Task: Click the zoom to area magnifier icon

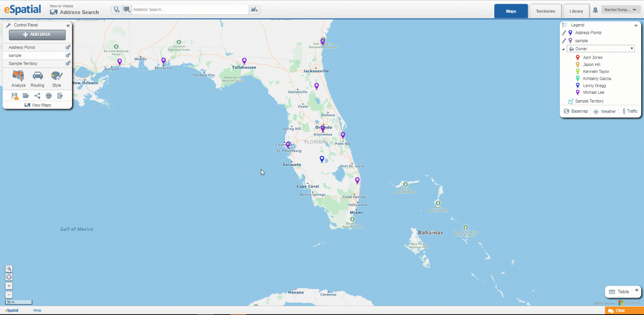Action: coord(9,269)
